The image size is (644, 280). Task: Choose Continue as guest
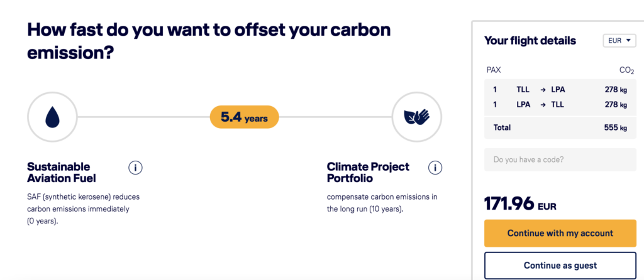[x=560, y=265]
